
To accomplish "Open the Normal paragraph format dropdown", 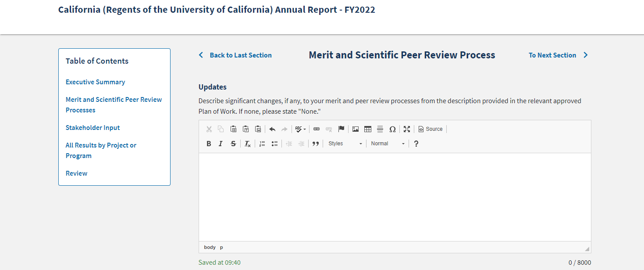I will pos(388,144).
